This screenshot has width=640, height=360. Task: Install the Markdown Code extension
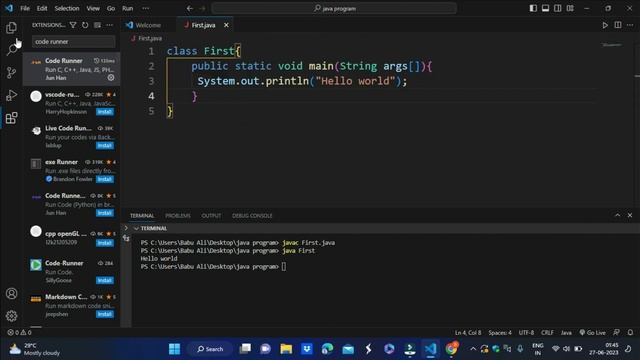click(x=105, y=314)
